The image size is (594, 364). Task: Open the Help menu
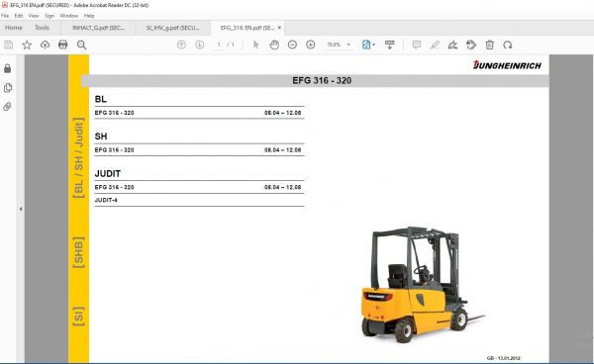[x=89, y=16]
